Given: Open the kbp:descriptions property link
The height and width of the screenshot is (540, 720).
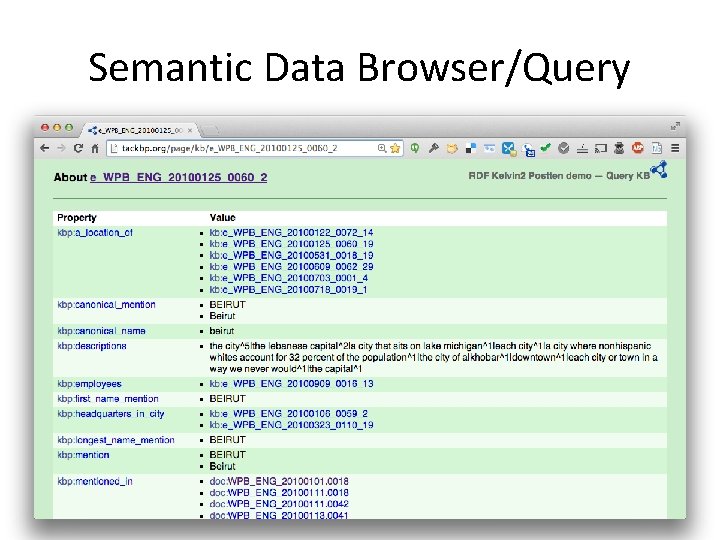Looking at the screenshot, I should [92, 346].
